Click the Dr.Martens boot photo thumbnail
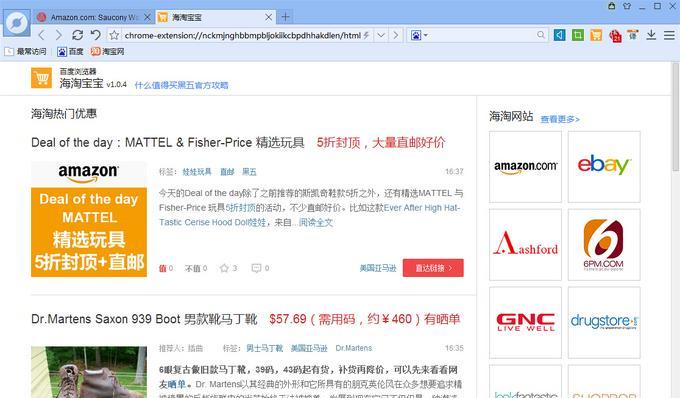This screenshot has width=680, height=398. click(89, 372)
